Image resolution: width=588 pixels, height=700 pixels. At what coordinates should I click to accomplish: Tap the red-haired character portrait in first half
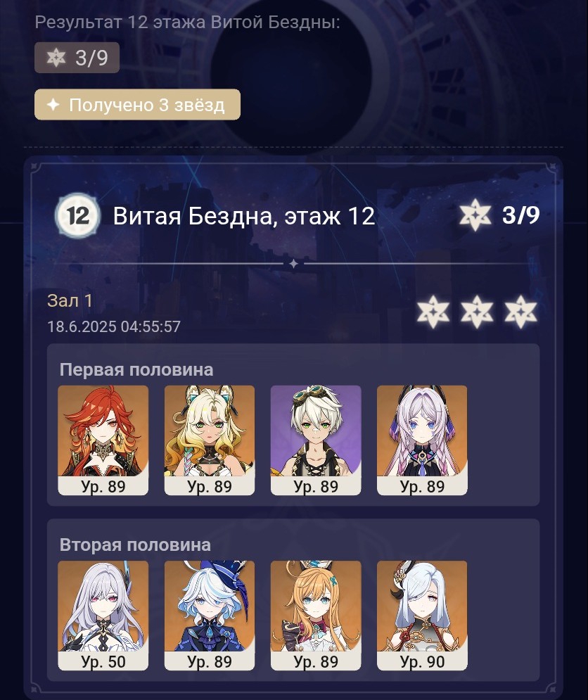click(103, 440)
